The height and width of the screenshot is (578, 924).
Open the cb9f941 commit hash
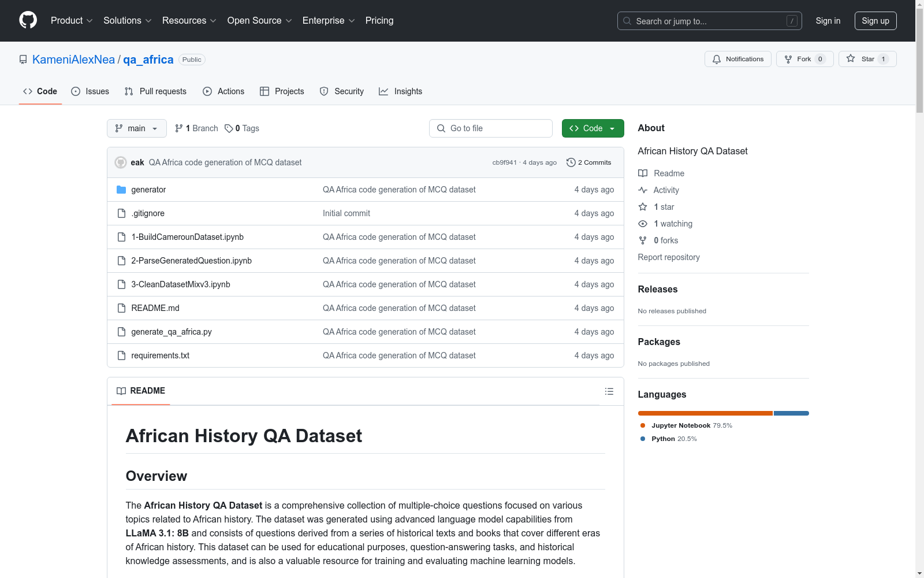click(504, 162)
